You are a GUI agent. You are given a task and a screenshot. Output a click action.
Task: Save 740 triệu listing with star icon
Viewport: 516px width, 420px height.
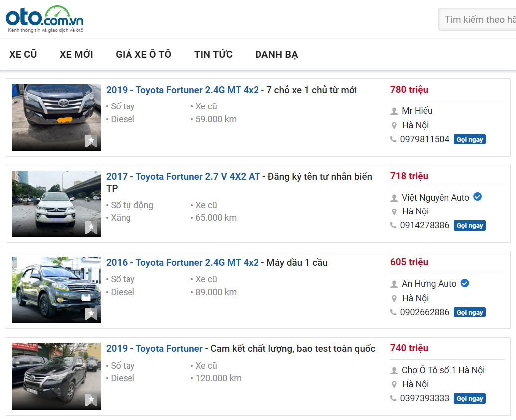[91, 400]
